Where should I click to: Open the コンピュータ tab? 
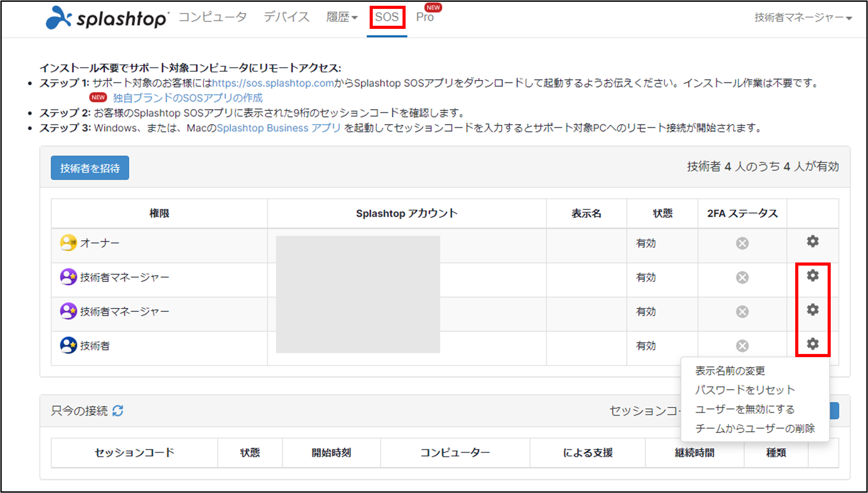tap(213, 17)
